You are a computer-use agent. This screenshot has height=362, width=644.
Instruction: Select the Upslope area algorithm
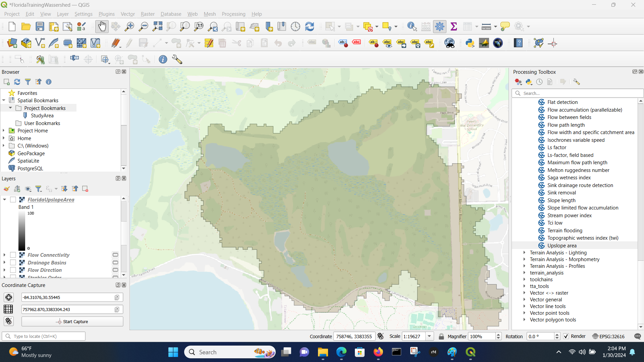pos(562,246)
